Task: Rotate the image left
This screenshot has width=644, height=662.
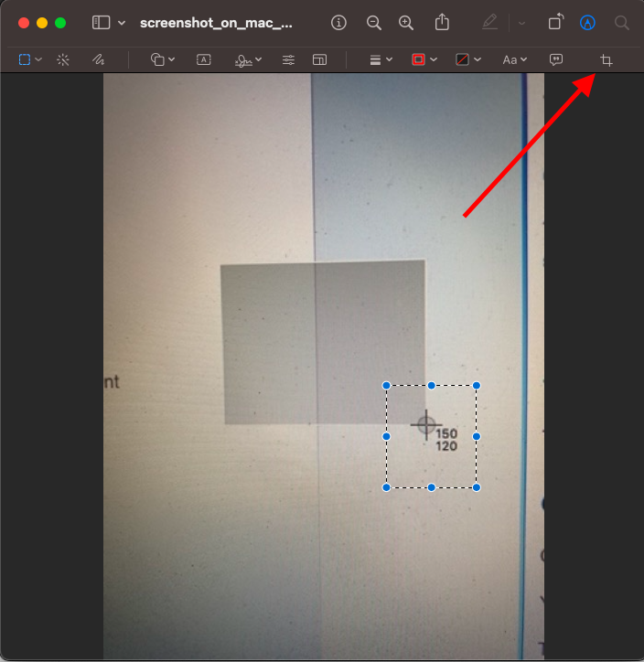Action: tap(556, 22)
